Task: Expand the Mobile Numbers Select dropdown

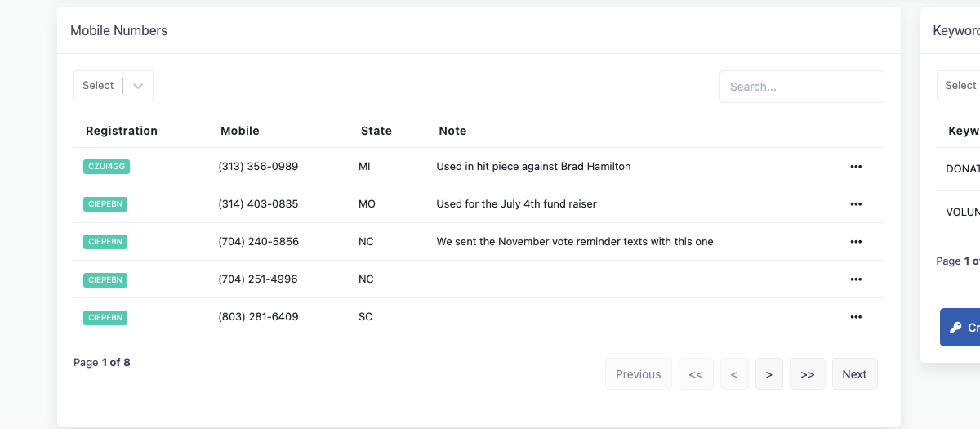Action: point(114,86)
